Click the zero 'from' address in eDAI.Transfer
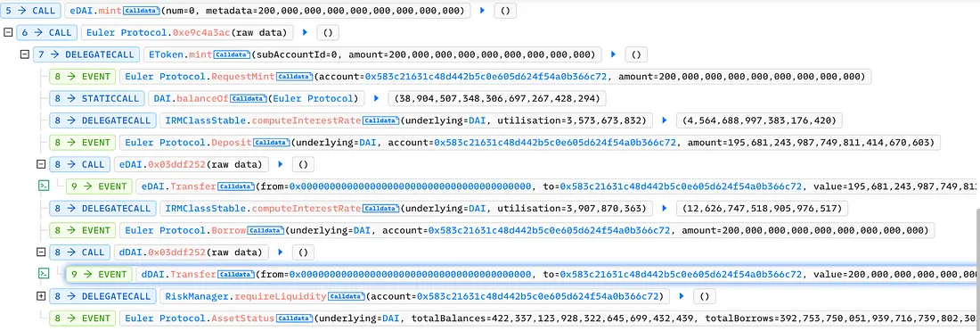Viewport: 980px width, 331px height. (x=410, y=186)
